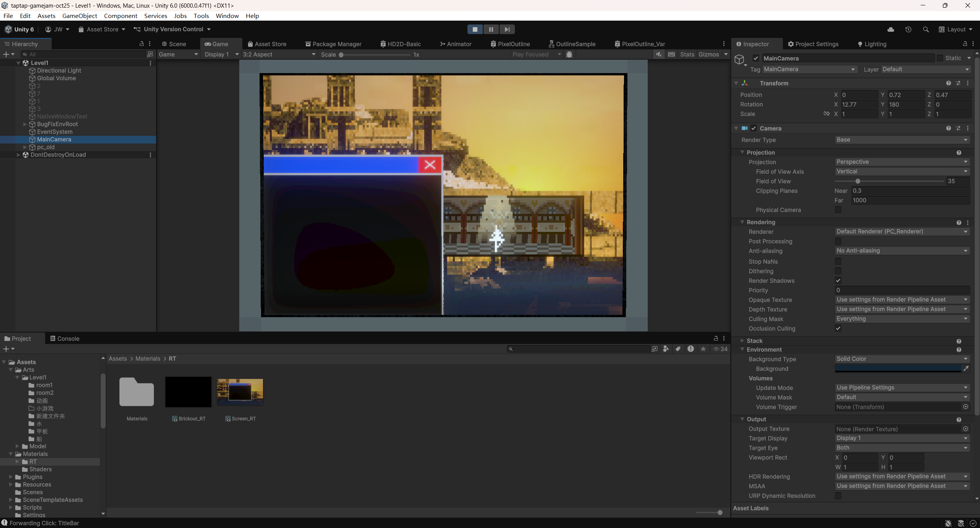Screen dimensions: 980x528
Task: Open the Anti-aliasing dropdown
Action: coord(902,251)
